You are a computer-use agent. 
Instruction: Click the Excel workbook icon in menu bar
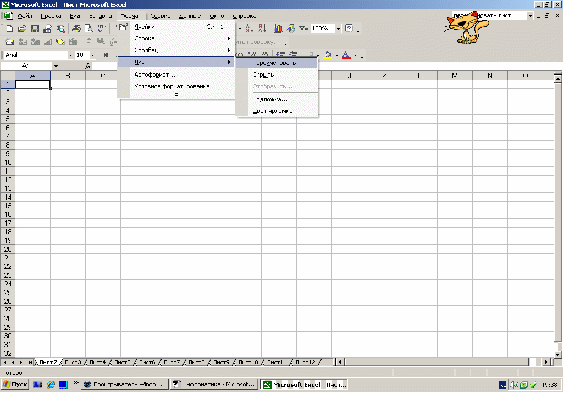pyautogui.click(x=8, y=16)
